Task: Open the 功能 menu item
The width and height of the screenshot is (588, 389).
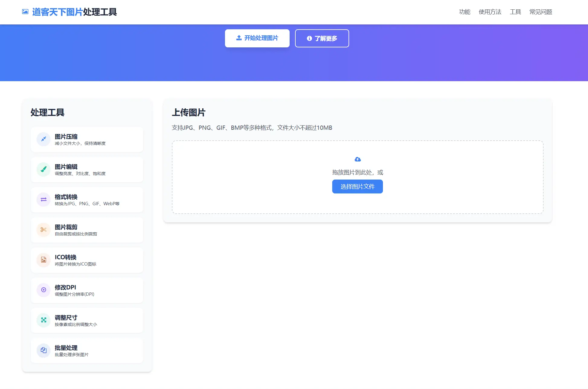Action: (x=464, y=12)
